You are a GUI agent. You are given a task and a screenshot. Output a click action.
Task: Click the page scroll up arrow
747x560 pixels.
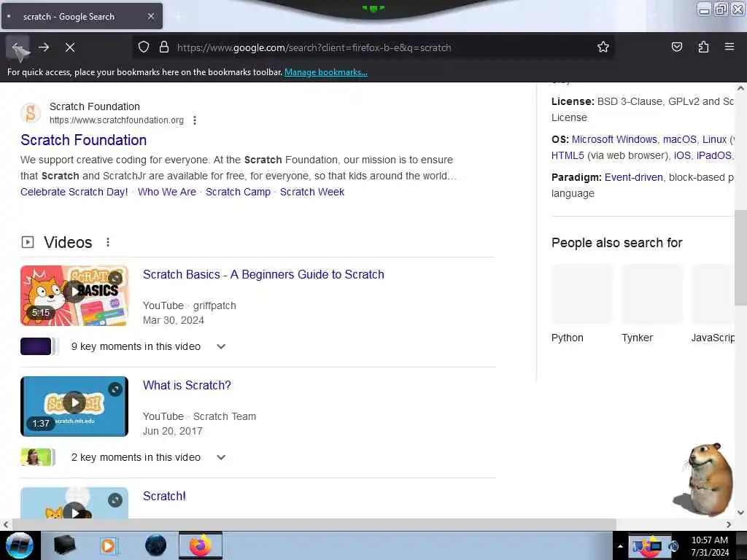[740, 88]
